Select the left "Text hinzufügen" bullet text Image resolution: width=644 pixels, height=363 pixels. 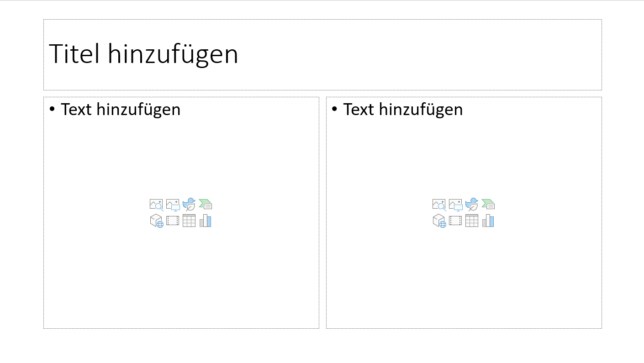coord(121,109)
